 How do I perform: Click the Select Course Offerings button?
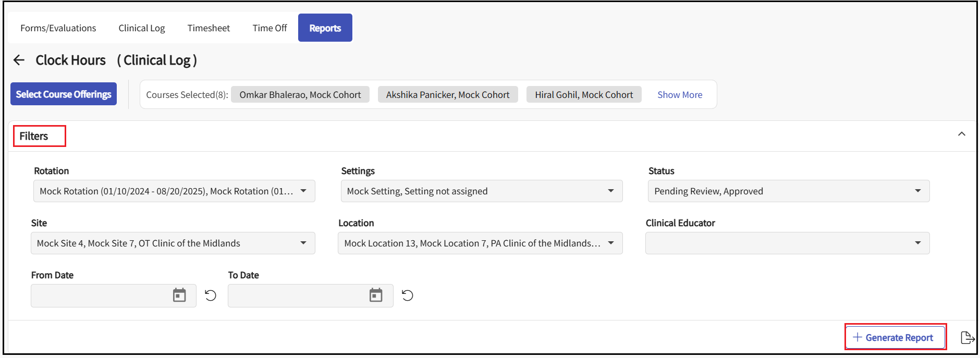click(64, 94)
